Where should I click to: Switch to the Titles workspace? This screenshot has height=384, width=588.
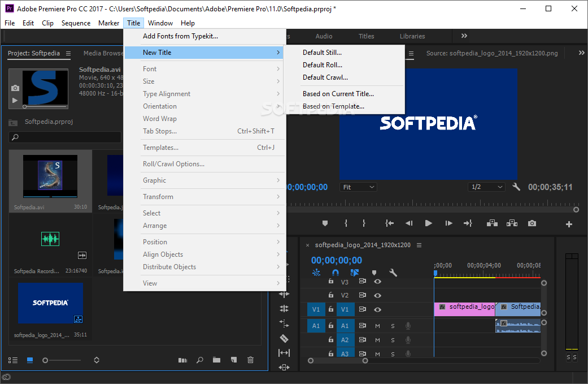point(367,36)
